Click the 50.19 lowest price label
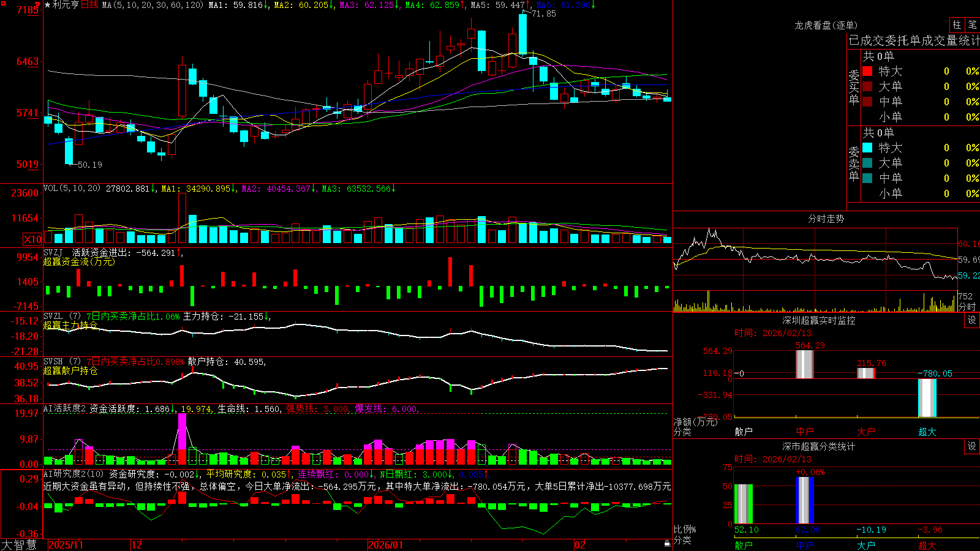This screenshot has height=551, width=980. click(90, 165)
